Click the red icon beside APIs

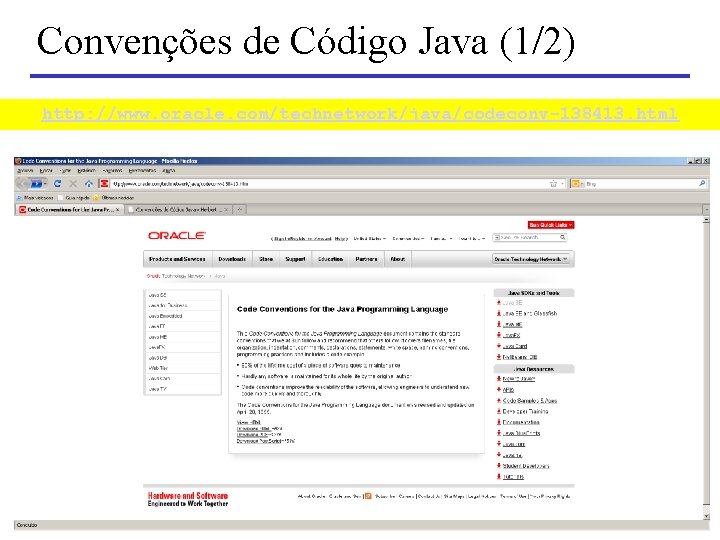(499, 389)
